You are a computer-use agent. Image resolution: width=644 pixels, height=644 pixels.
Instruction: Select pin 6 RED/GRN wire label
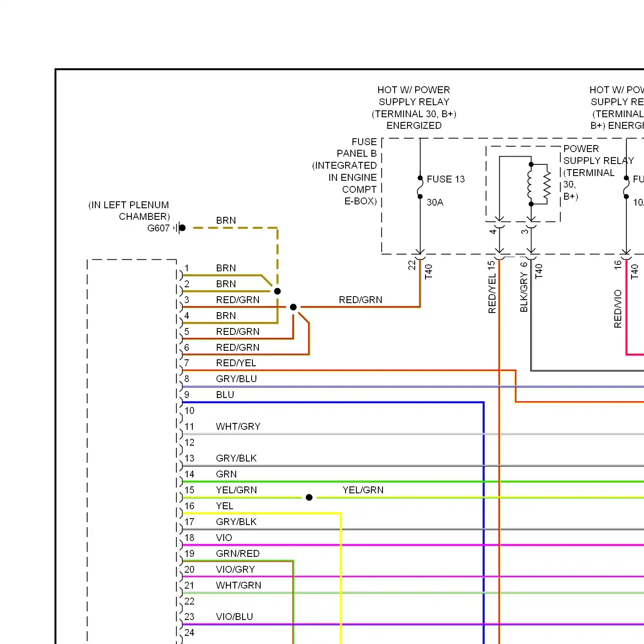coord(238,347)
